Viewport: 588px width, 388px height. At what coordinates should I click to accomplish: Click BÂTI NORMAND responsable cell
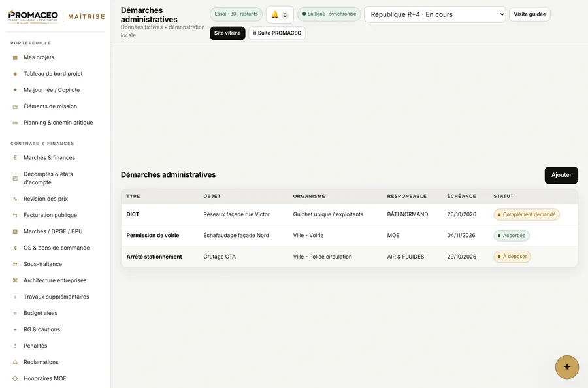coord(407,214)
